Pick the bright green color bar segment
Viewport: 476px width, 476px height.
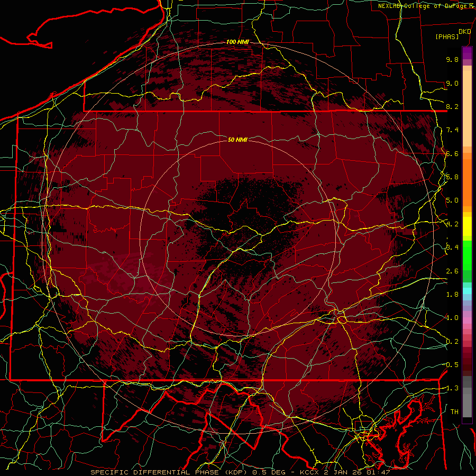467,255
